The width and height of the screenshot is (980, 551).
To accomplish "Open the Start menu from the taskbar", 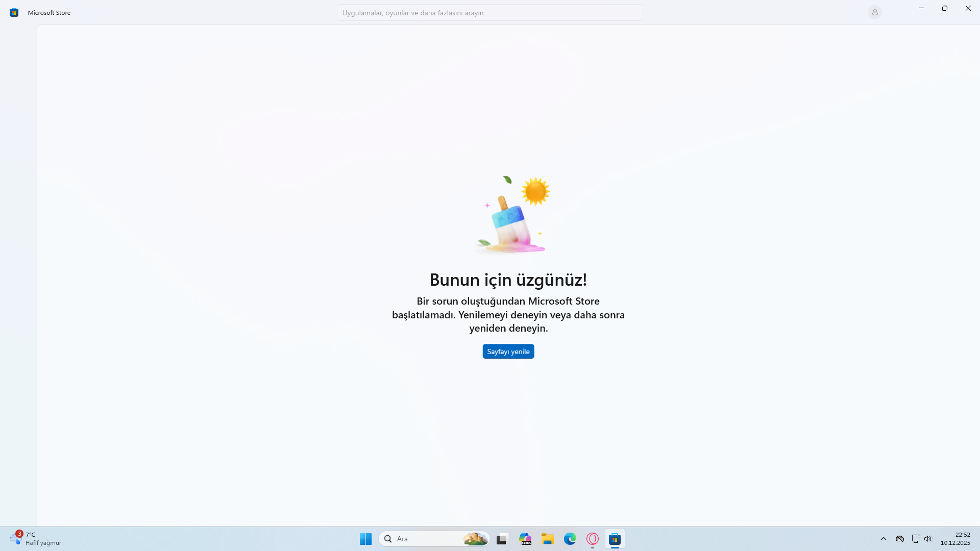I will pyautogui.click(x=365, y=539).
